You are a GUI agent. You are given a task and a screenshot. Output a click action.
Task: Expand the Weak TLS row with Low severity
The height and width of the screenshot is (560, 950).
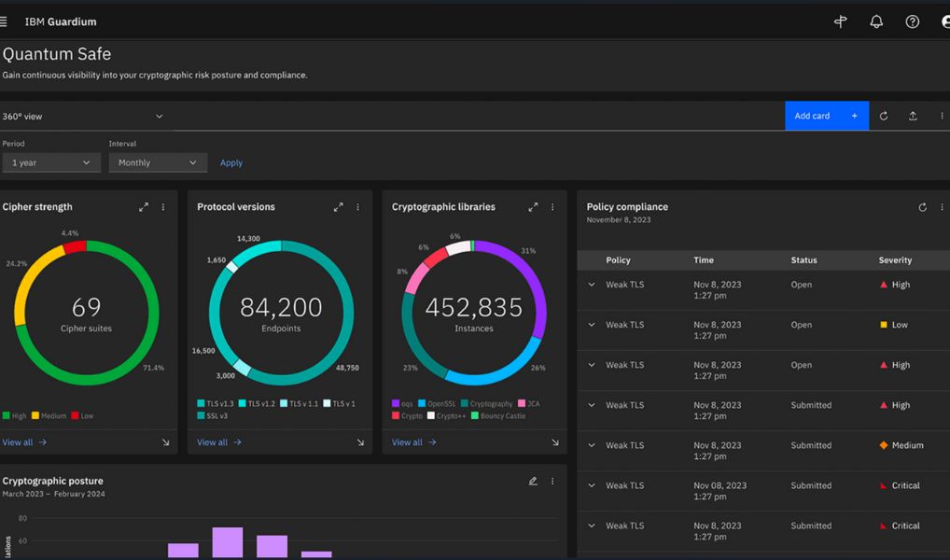pos(592,325)
